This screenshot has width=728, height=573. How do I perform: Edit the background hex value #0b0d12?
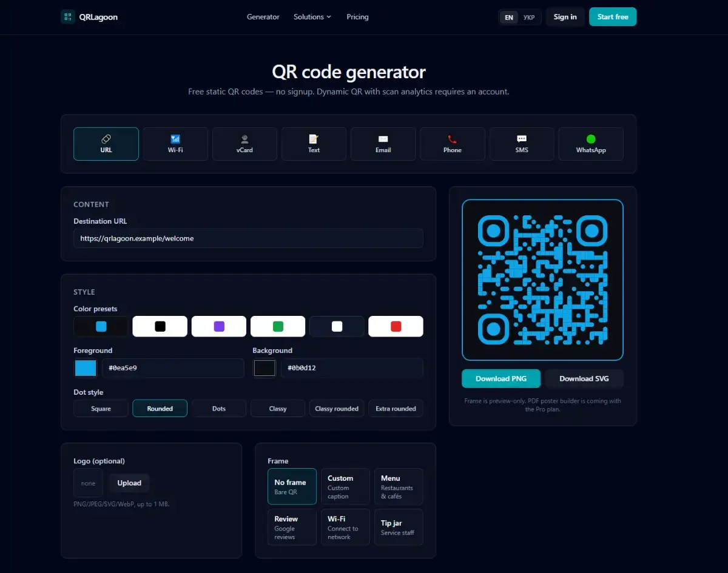(x=352, y=368)
